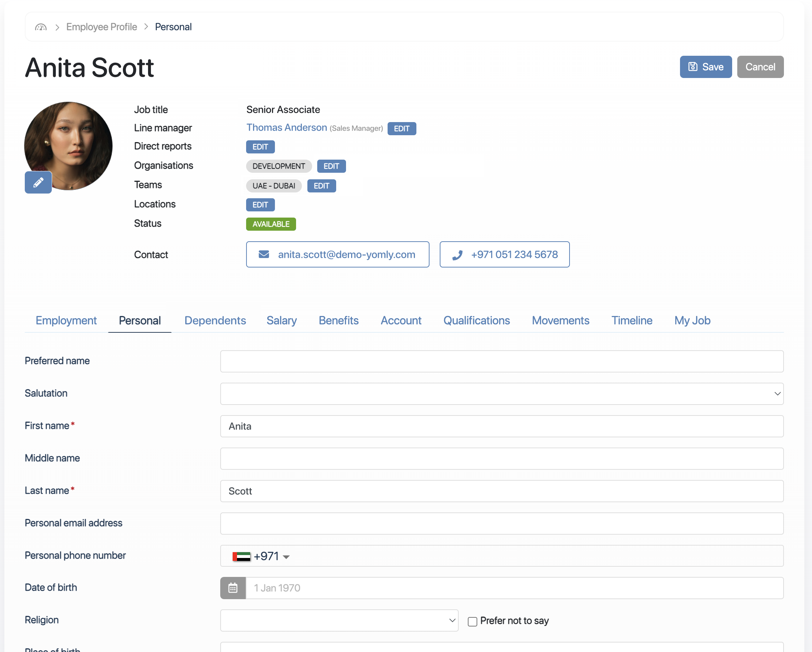Click EDIT next to the DEVELOPMENT organisation
The image size is (812, 652).
[331, 166]
